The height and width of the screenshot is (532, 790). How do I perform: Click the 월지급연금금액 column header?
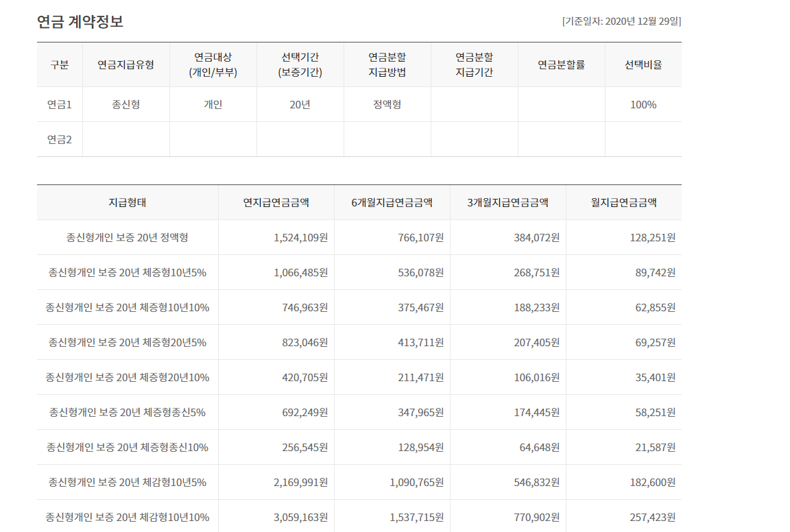point(624,202)
